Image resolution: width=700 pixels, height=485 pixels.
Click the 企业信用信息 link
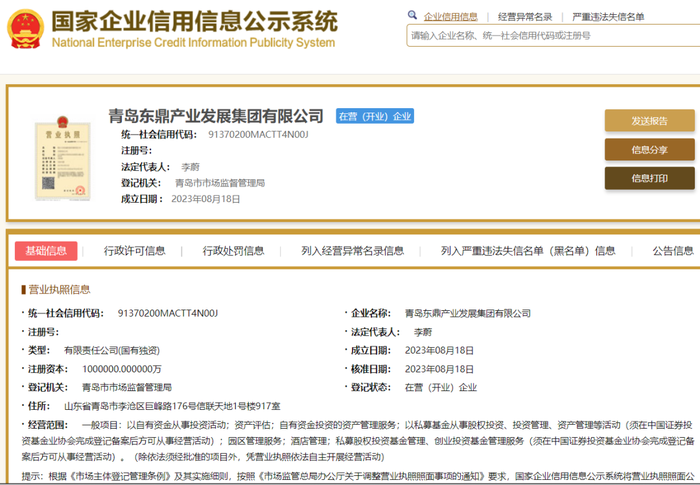[450, 17]
